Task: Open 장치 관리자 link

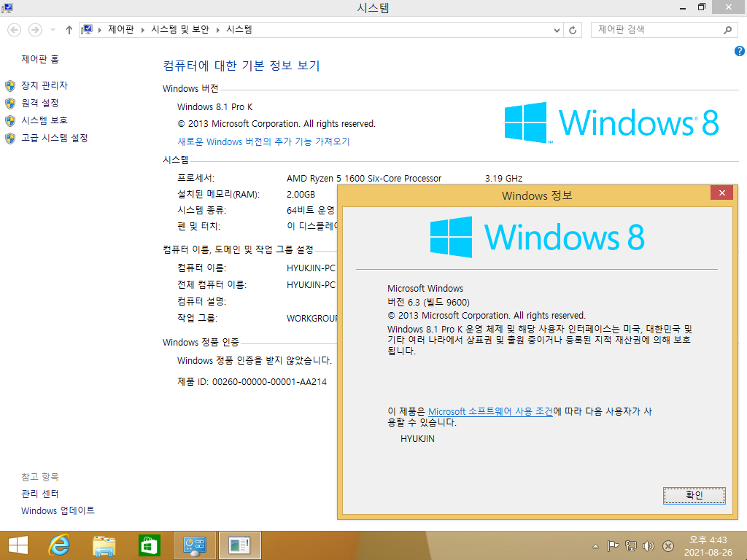Action: tap(44, 85)
